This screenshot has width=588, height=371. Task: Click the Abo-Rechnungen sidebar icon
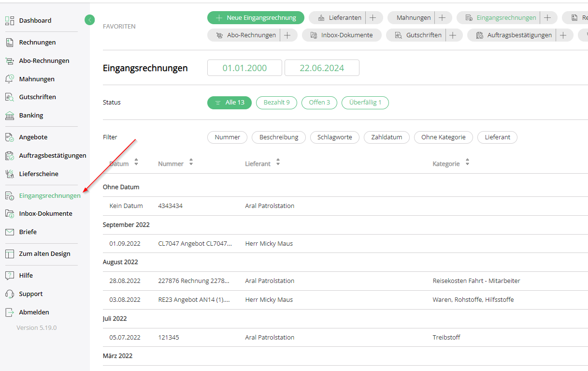10,60
